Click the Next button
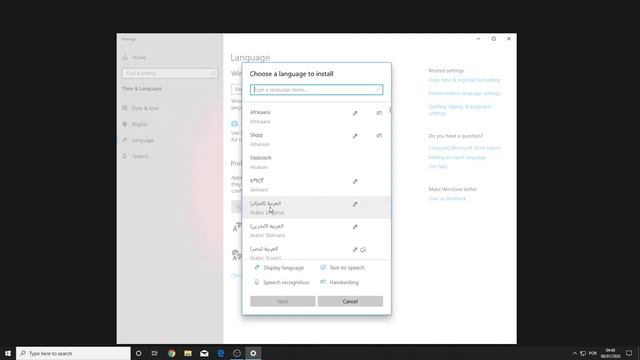640x360 pixels. point(282,301)
